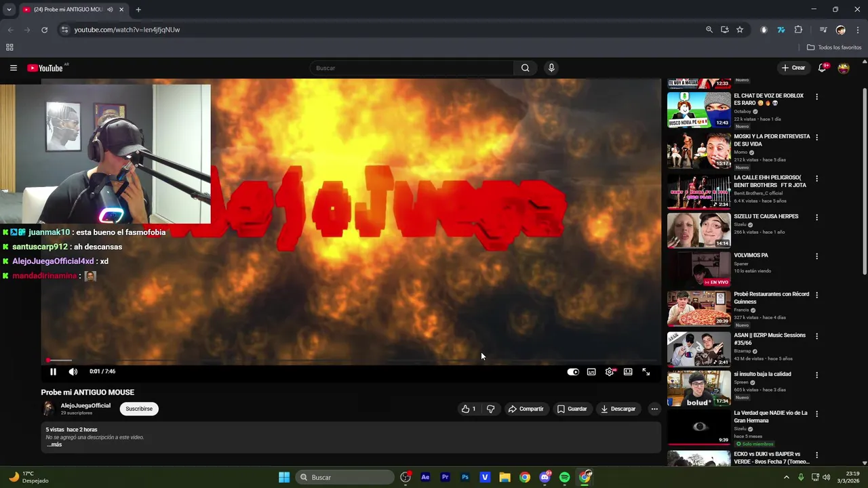Image resolution: width=868 pixels, height=488 pixels.
Task: View site information icon in address bar
Action: click(64, 30)
